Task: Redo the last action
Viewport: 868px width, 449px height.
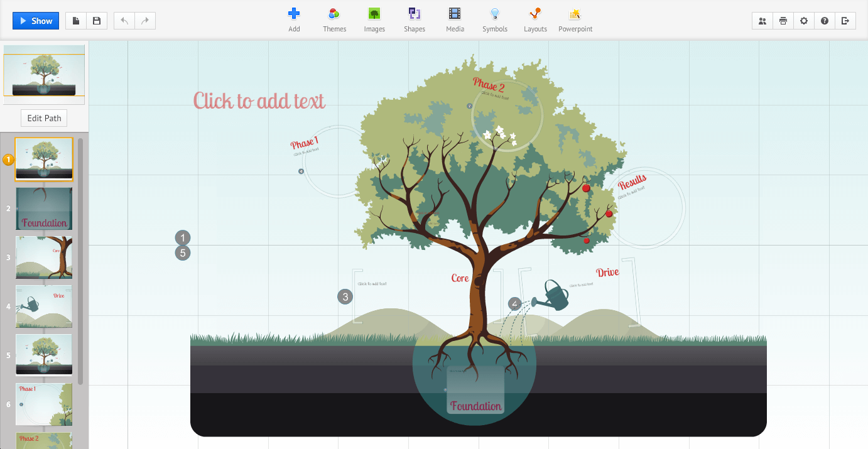Action: click(145, 21)
